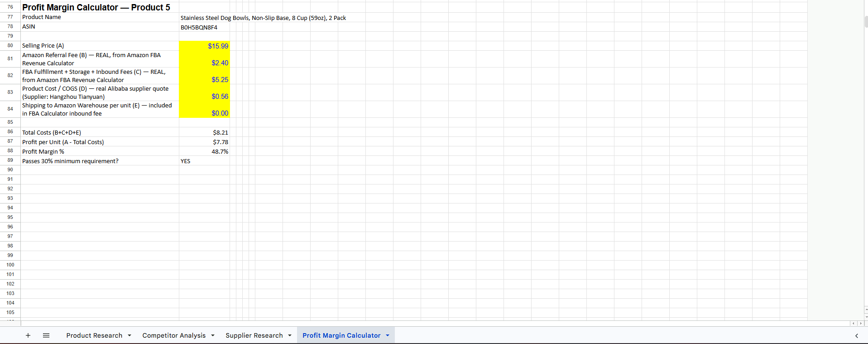Select the 'YES' cell for 30% requirement
This screenshot has width=868, height=344.
click(x=204, y=161)
